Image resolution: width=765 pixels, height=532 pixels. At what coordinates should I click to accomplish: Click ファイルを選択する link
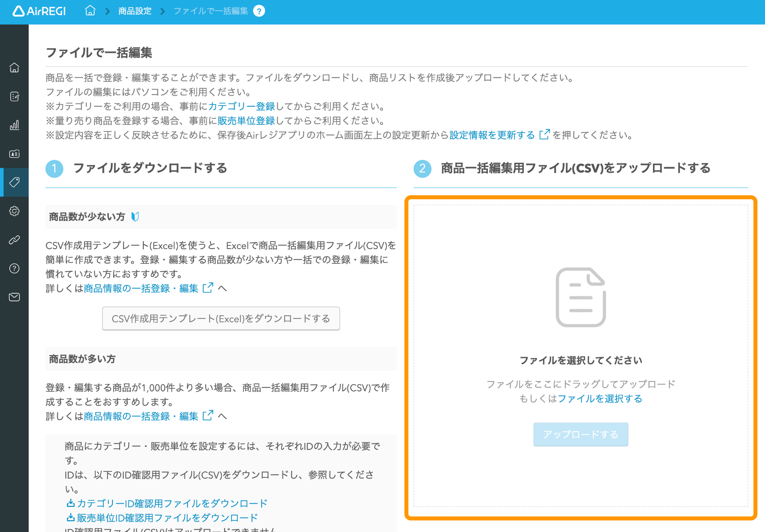click(x=600, y=399)
